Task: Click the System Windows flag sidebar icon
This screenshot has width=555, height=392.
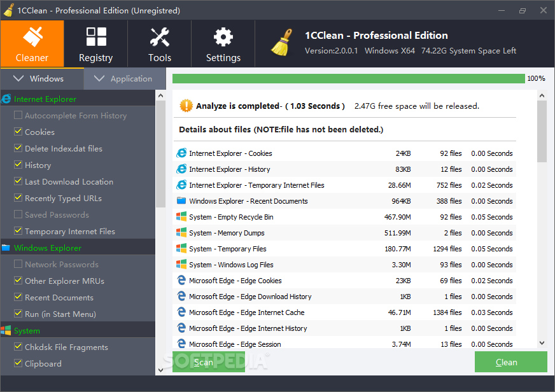Action: coord(6,330)
